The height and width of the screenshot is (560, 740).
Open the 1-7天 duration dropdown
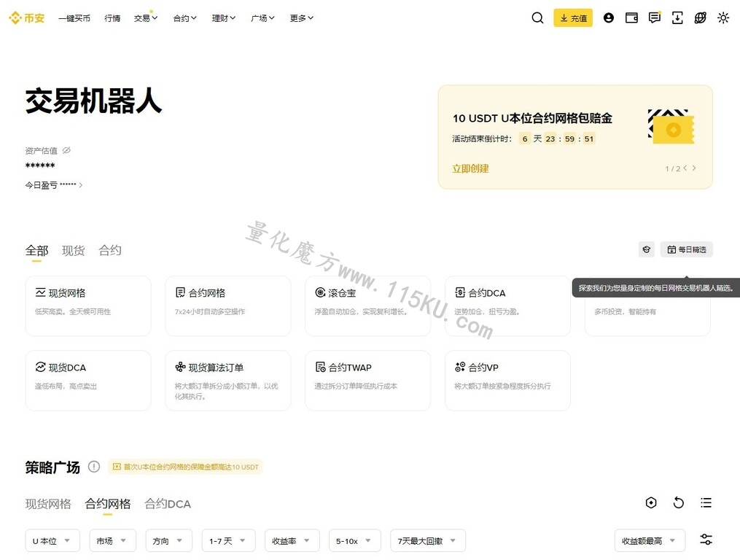click(x=228, y=540)
